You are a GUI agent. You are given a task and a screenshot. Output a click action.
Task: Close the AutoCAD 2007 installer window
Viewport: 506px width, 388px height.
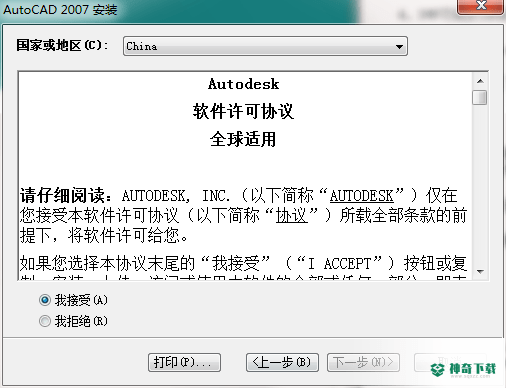[480, 6]
